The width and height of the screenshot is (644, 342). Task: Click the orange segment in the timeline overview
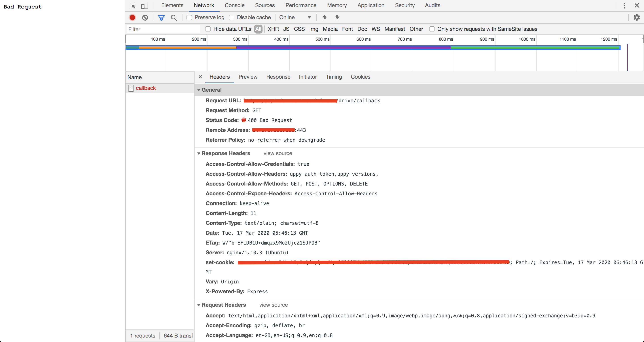point(188,47)
